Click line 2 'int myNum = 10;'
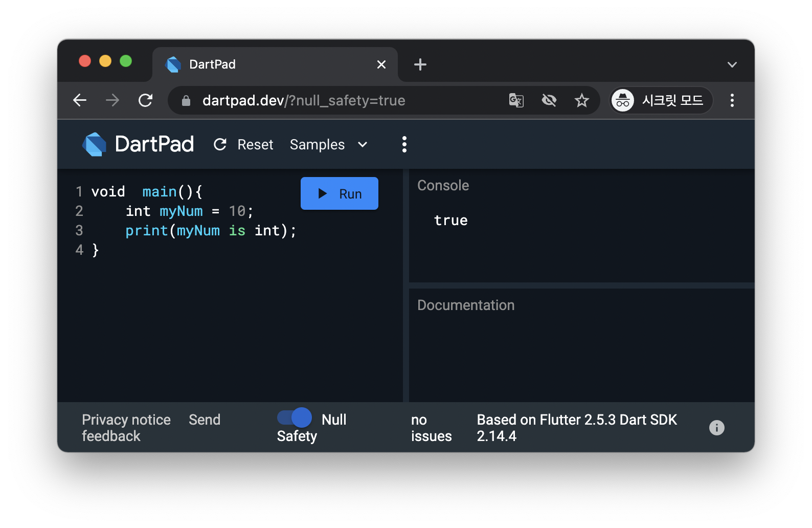Image resolution: width=812 pixels, height=528 pixels. [190, 211]
